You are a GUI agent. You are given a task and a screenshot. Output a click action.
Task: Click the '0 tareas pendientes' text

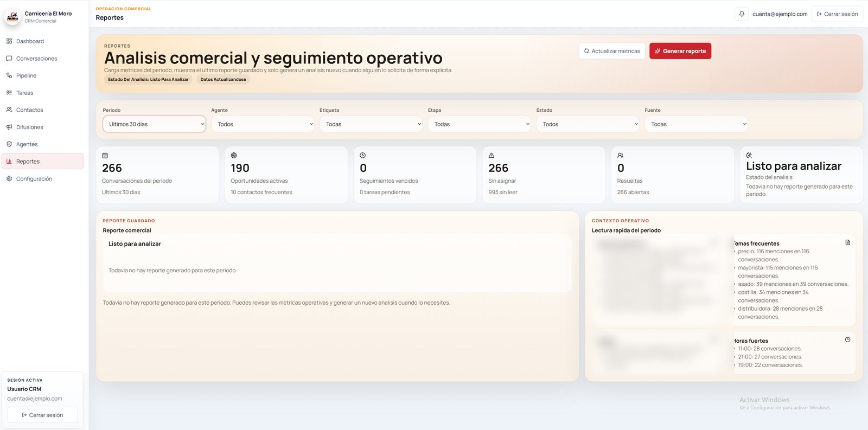(x=385, y=192)
